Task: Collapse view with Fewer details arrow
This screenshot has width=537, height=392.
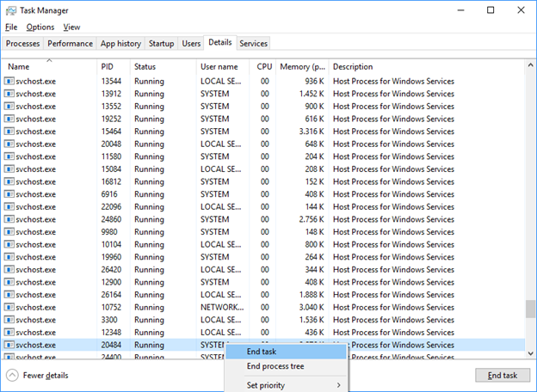Action: [x=12, y=376]
